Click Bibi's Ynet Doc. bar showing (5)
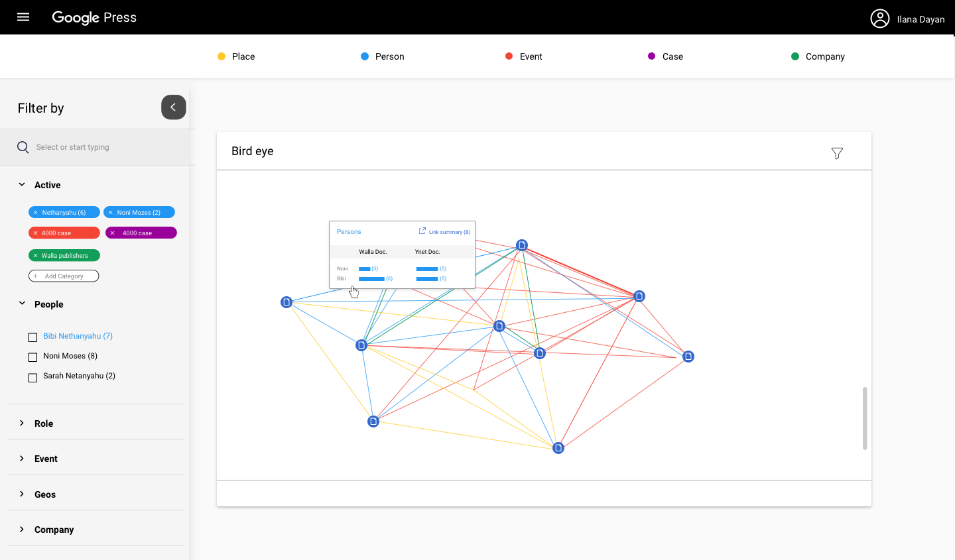955x560 pixels. click(427, 279)
